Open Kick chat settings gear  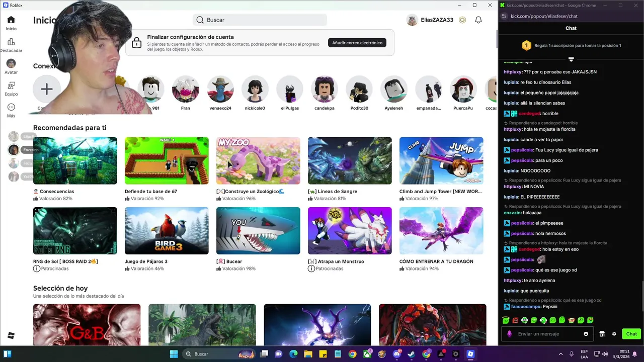click(614, 334)
